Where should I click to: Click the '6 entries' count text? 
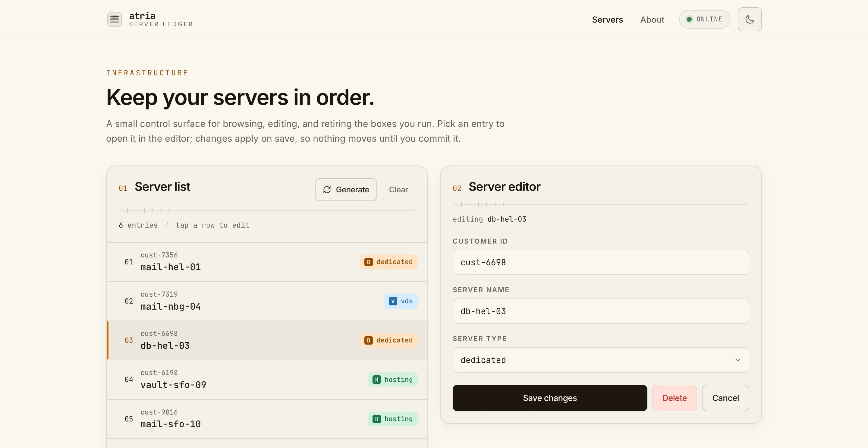138,225
